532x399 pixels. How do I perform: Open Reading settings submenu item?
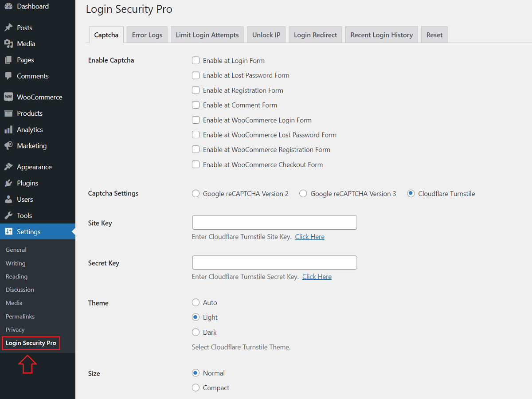(x=16, y=276)
